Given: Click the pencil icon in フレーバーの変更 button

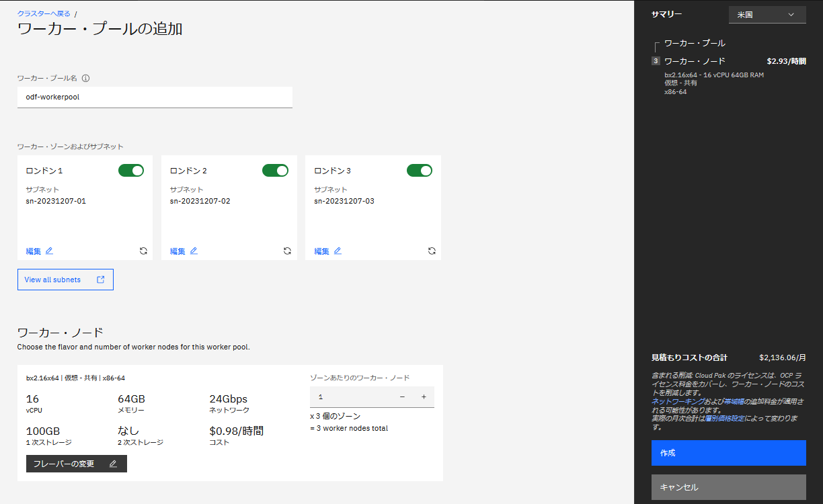Looking at the screenshot, I should [113, 464].
